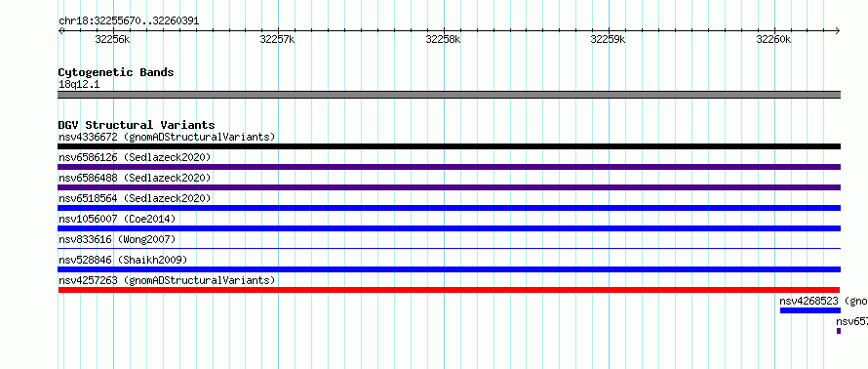Click the 18q12.1 band label
Image resolution: width=868 pixels, height=369 pixels.
79,84
